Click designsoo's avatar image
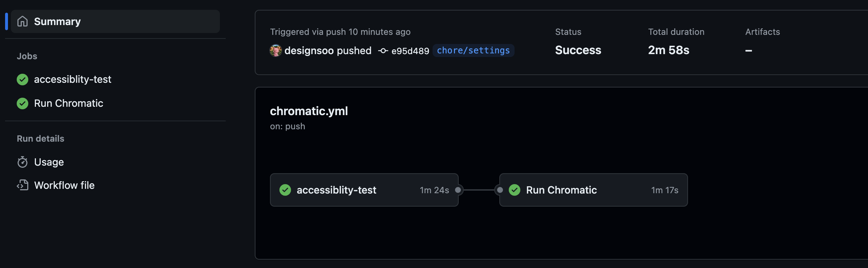The width and height of the screenshot is (868, 268). (x=276, y=50)
